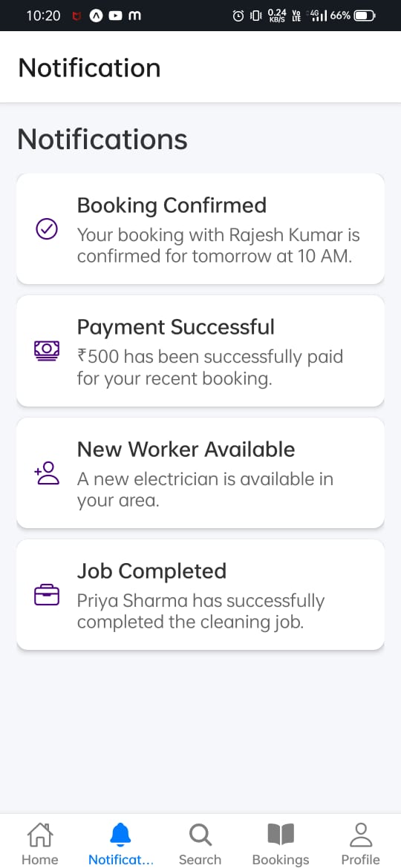Tap the Rajesh Kumar booking message text
The height and width of the screenshot is (868, 401).
[x=218, y=246]
